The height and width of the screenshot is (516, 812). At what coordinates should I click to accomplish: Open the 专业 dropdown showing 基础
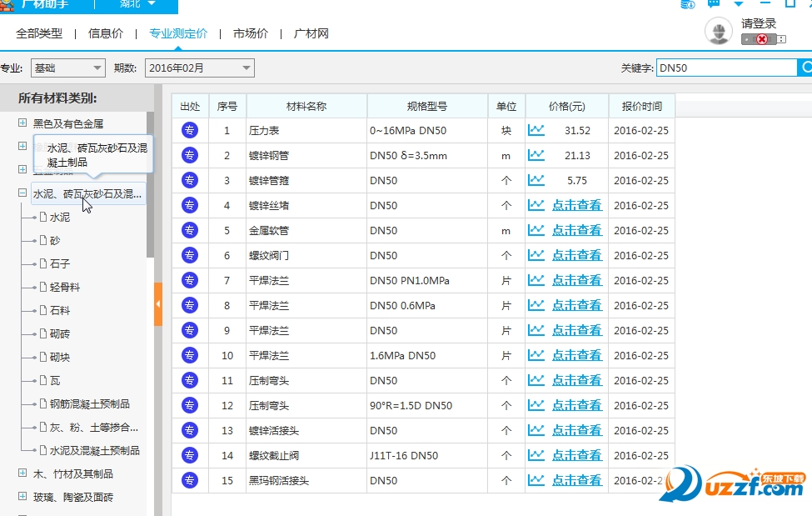point(67,68)
